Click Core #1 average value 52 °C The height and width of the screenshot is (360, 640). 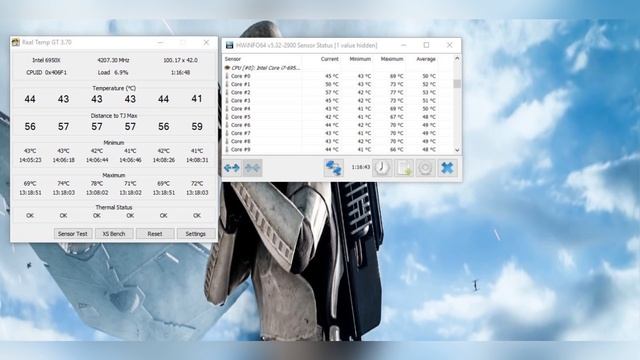click(x=429, y=84)
